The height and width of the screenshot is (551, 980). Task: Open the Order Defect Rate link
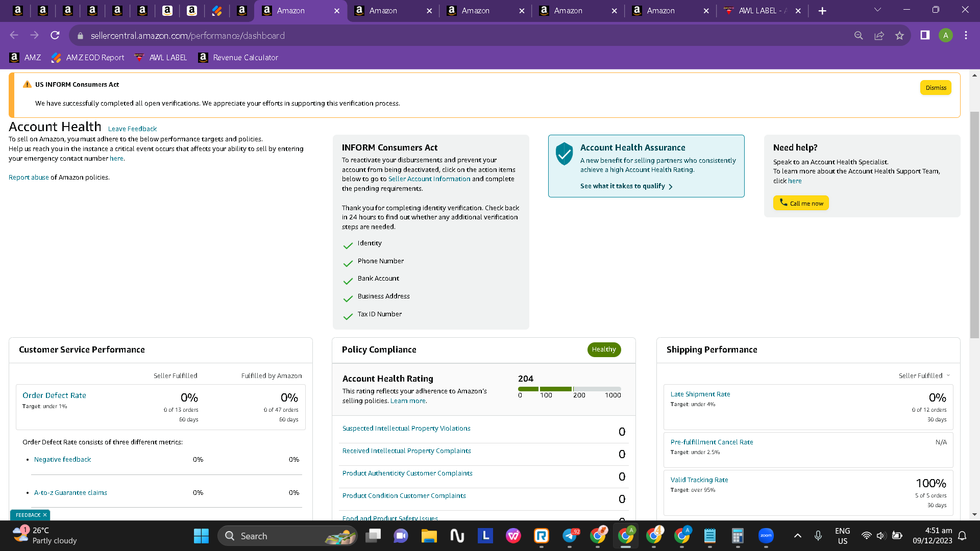pyautogui.click(x=54, y=395)
